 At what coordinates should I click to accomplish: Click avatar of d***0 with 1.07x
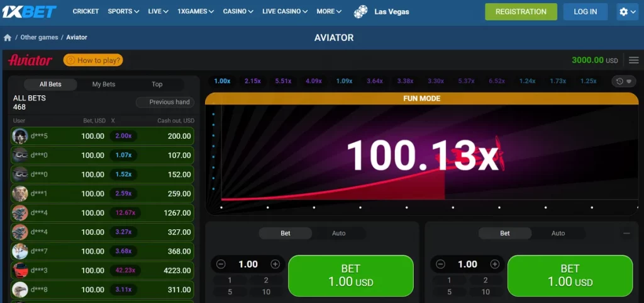pyautogui.click(x=19, y=156)
